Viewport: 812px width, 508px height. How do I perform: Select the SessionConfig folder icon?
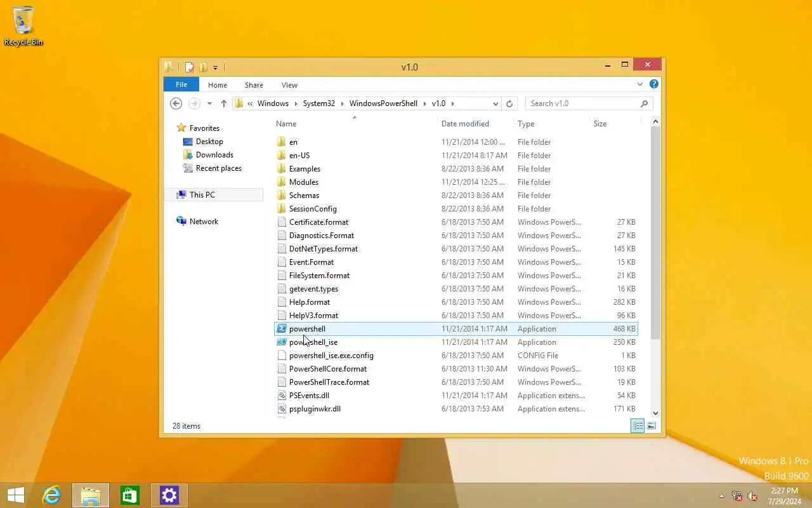click(282, 209)
